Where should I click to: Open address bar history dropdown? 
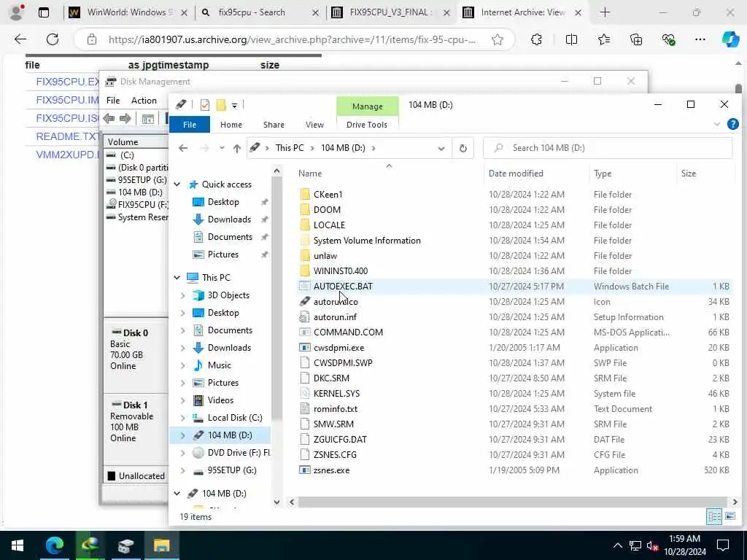(x=441, y=149)
